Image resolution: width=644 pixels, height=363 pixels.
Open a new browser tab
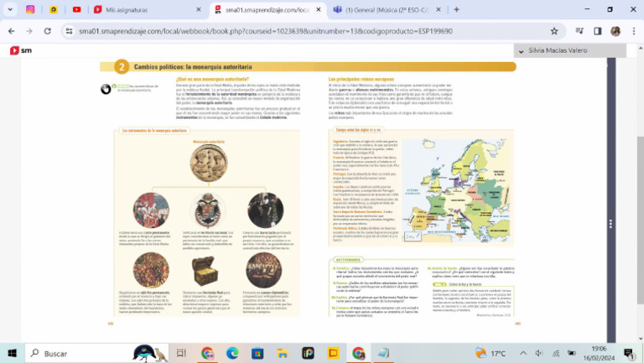(x=456, y=9)
